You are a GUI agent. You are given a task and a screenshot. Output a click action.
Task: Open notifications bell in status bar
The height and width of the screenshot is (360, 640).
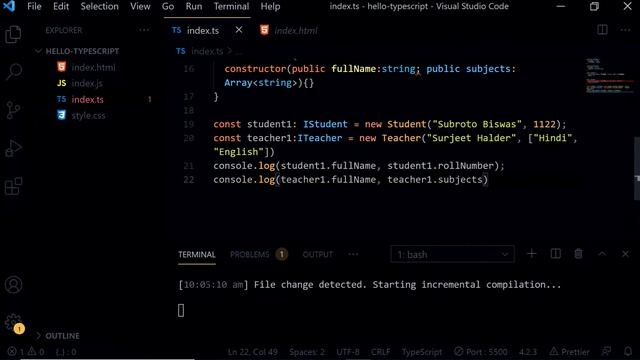(628, 351)
